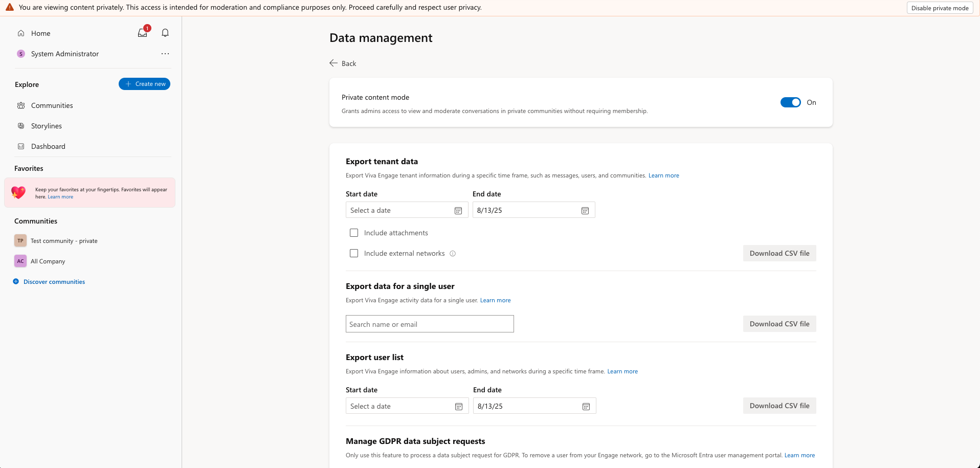This screenshot has width=980, height=468.
Task: Click the AC community avatar
Action: tap(20, 261)
